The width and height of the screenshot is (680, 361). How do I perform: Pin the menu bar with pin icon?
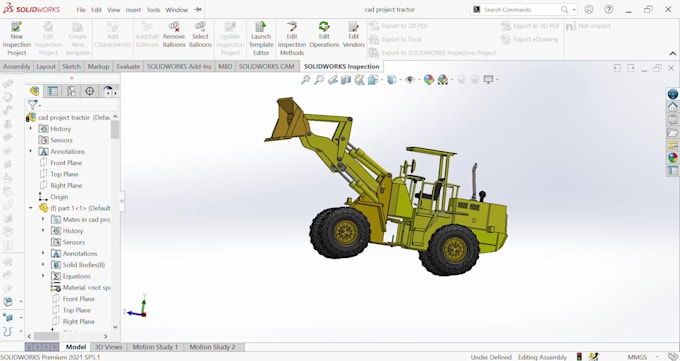(x=198, y=9)
